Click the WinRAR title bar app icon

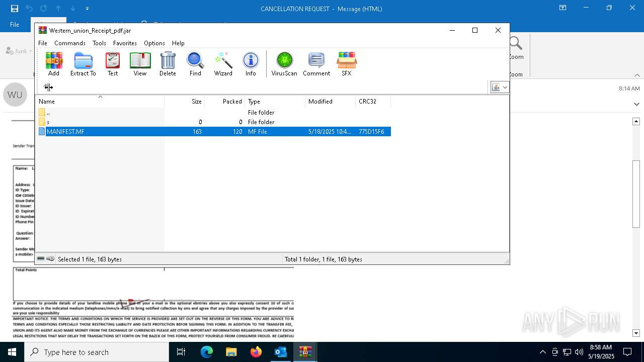[43, 30]
